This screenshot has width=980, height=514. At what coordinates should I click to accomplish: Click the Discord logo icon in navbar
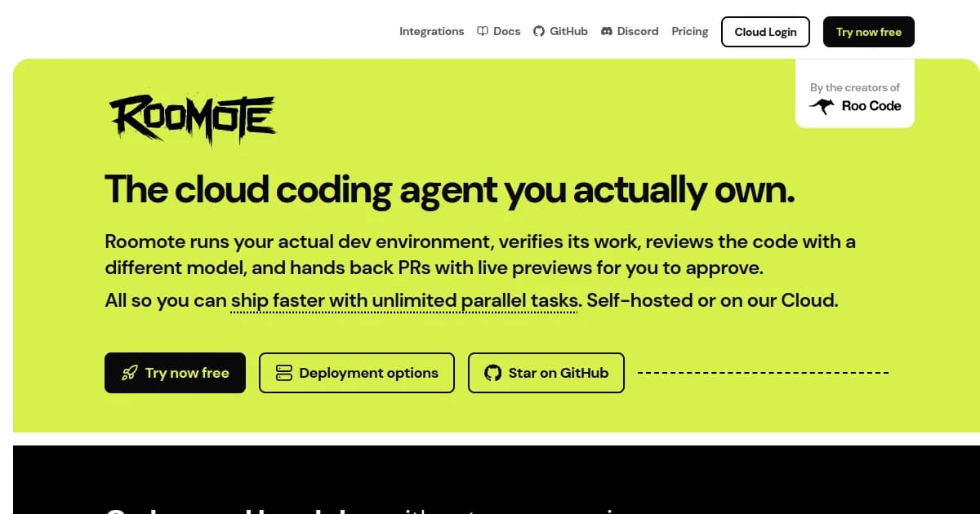click(x=607, y=31)
